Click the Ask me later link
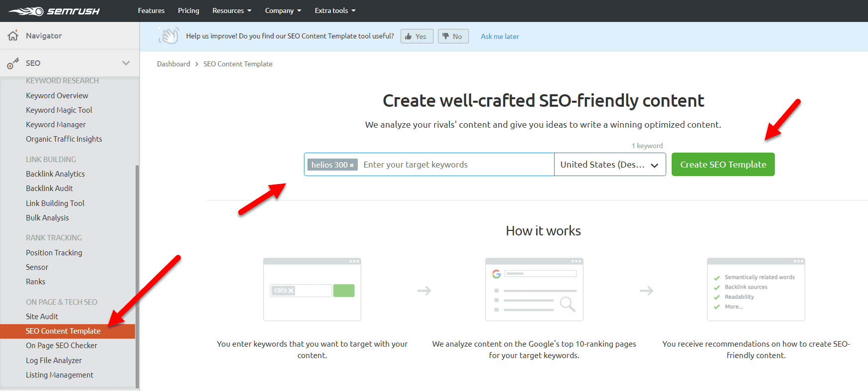 tap(500, 36)
